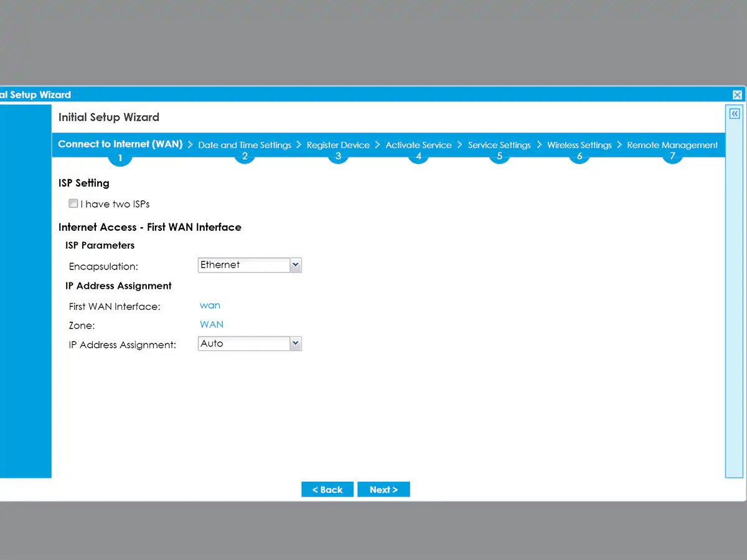Click the Ethernet encapsulation field
747x560 pixels.
244,265
